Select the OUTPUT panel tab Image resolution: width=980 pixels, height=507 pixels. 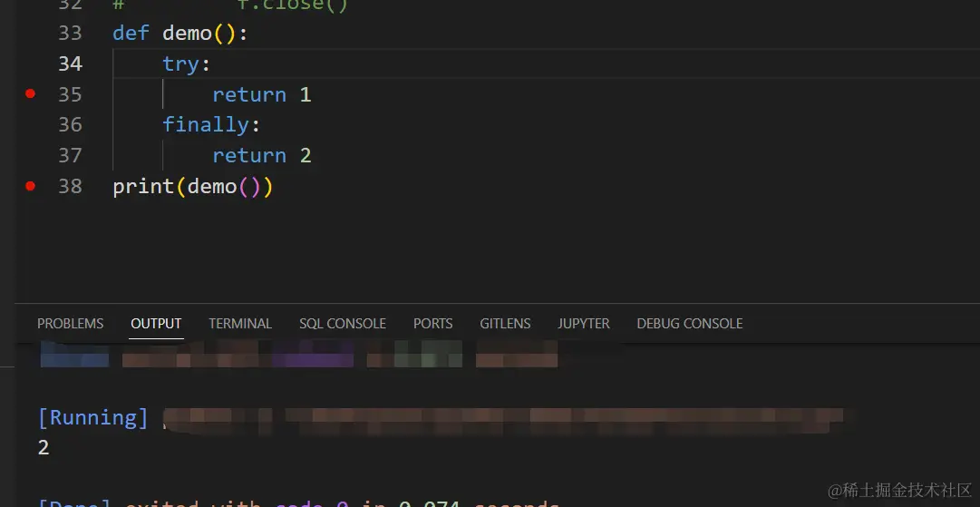156,323
